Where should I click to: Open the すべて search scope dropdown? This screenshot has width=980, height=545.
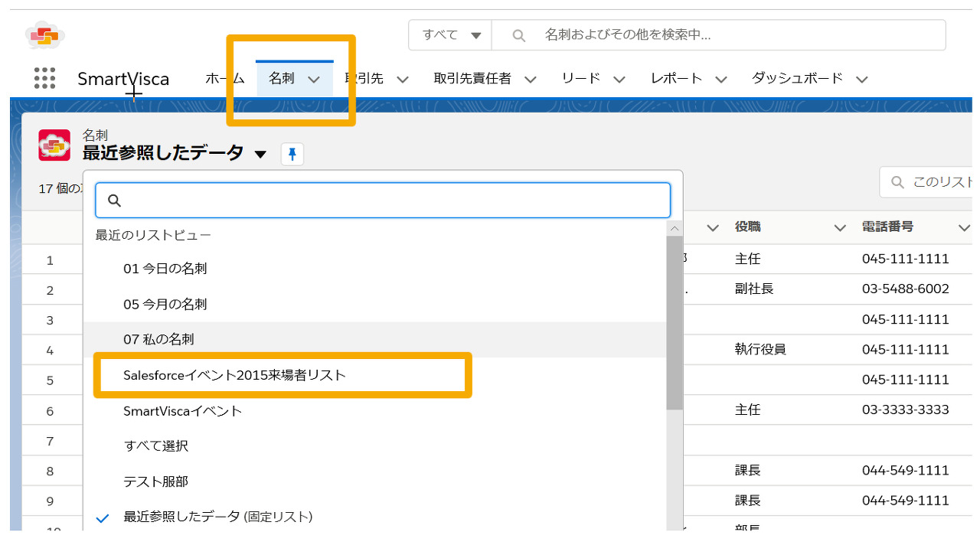pos(451,35)
